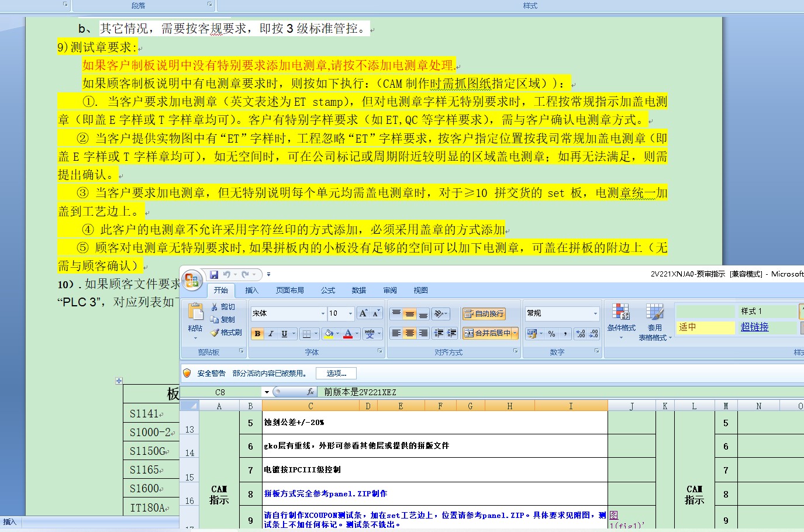Redo the action in Excel quick toolbar

click(x=246, y=274)
